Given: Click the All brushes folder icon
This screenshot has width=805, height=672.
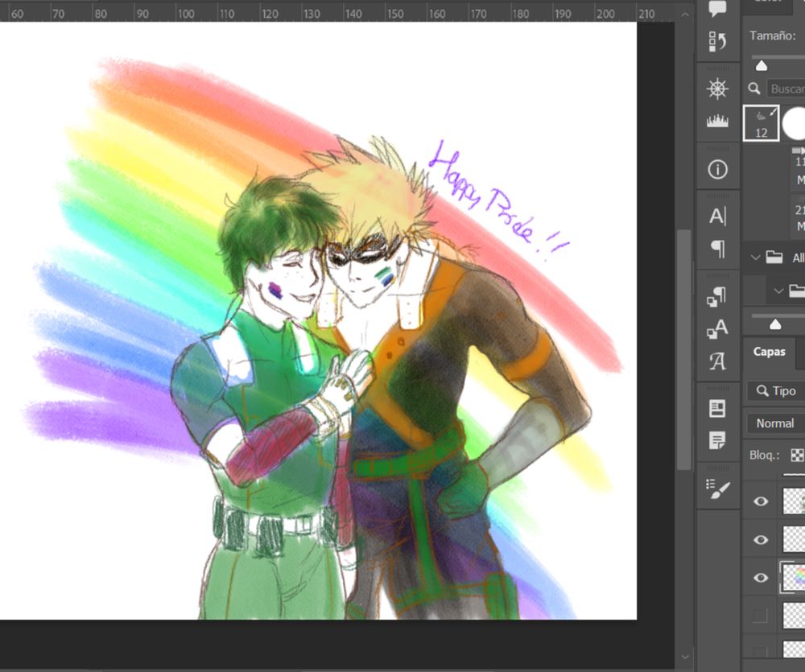Looking at the screenshot, I should click(774, 257).
